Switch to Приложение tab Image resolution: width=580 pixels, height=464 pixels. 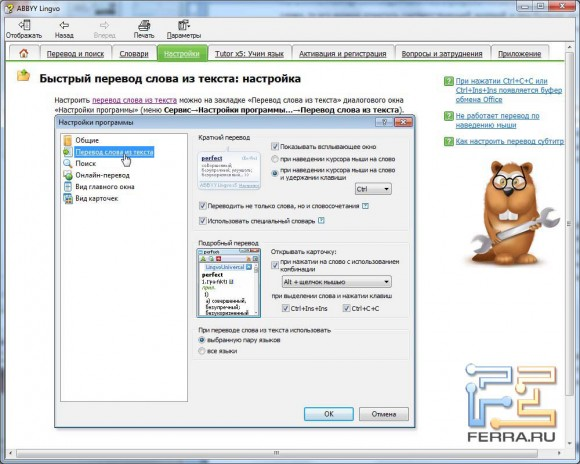pos(519,54)
